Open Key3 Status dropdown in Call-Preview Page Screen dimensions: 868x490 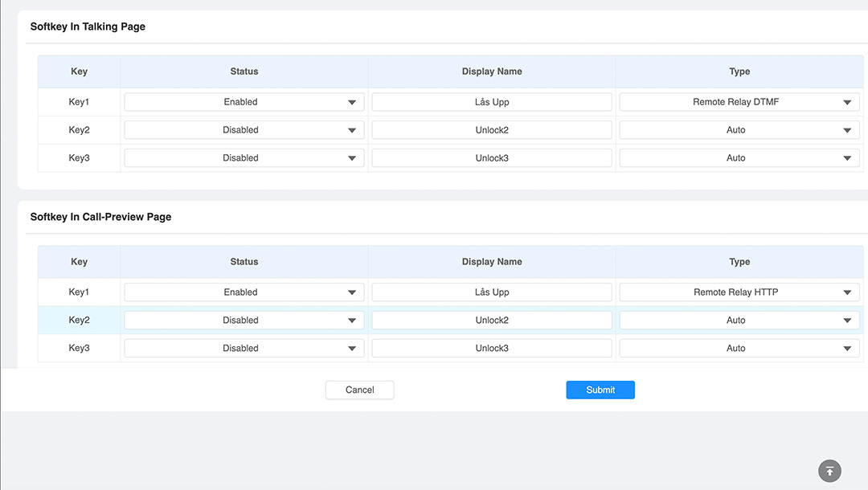click(x=244, y=349)
